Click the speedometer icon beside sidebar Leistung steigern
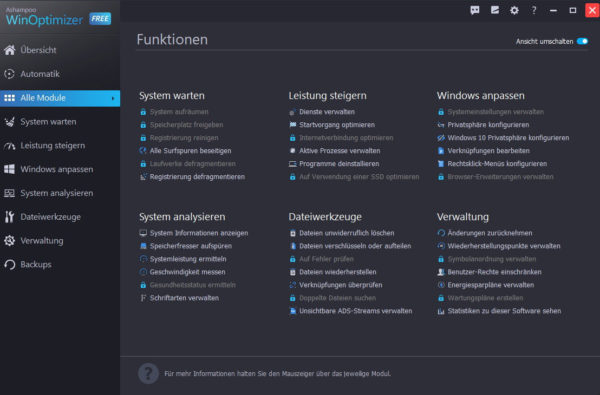 pyautogui.click(x=10, y=146)
